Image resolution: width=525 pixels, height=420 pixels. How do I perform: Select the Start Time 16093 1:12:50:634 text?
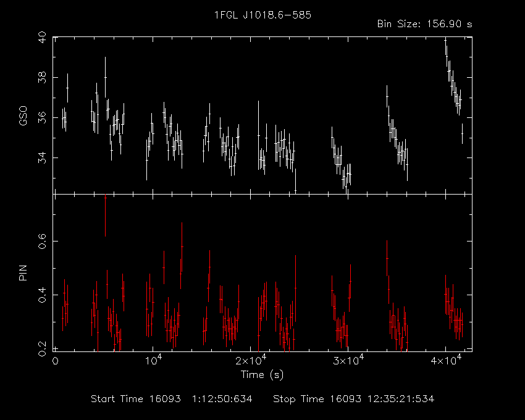coord(172,399)
